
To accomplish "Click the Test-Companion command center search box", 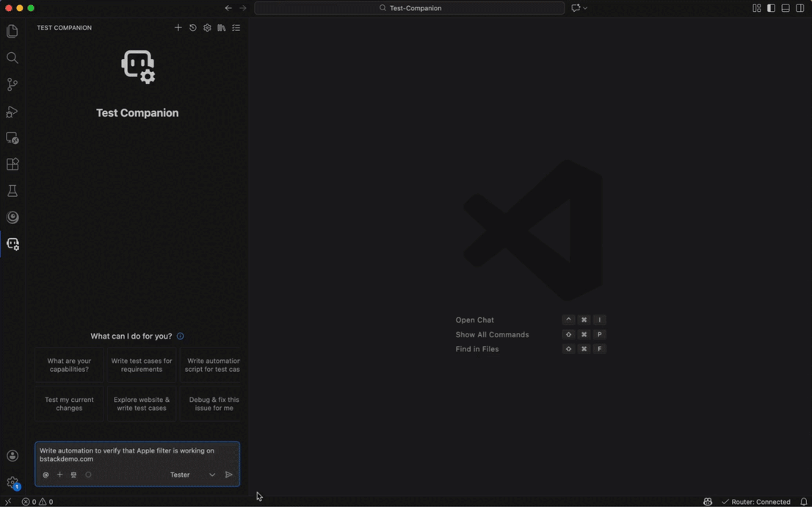I will 410,8.
